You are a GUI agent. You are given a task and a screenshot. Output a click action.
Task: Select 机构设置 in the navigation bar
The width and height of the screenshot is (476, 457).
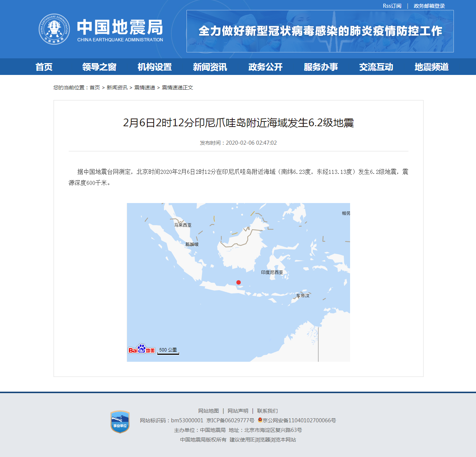[x=155, y=67]
